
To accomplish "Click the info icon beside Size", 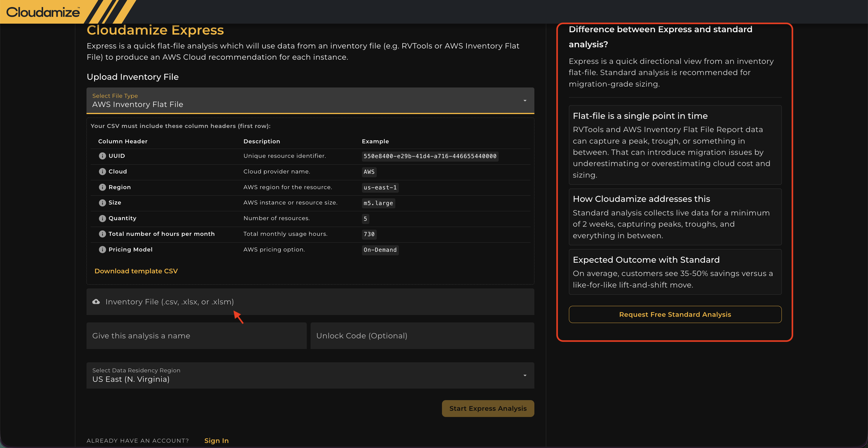I will [102, 203].
